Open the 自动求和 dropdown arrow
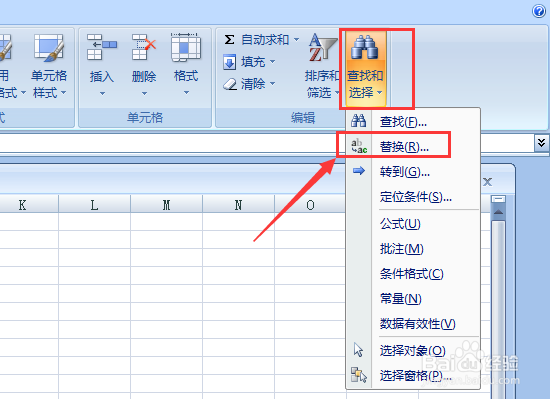 pos(296,39)
